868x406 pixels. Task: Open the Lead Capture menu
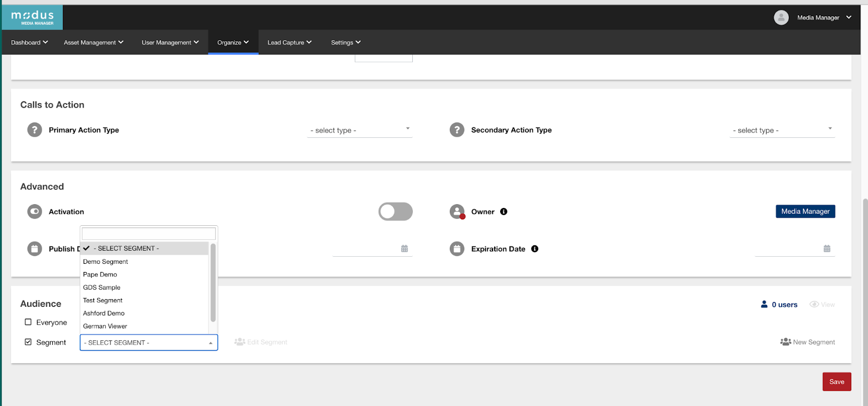click(289, 42)
